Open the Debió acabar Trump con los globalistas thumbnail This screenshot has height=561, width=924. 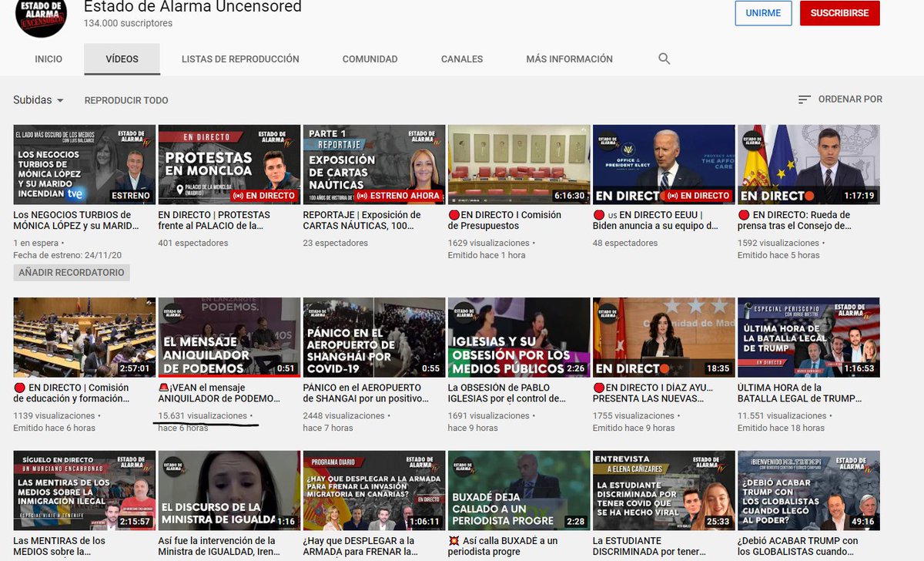(x=808, y=491)
